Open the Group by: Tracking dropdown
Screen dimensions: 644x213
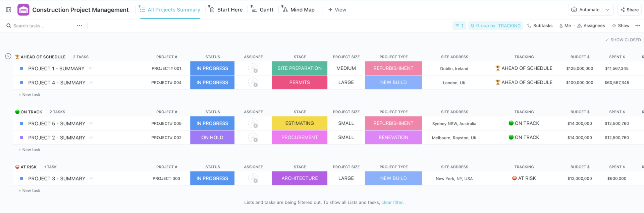tap(495, 26)
